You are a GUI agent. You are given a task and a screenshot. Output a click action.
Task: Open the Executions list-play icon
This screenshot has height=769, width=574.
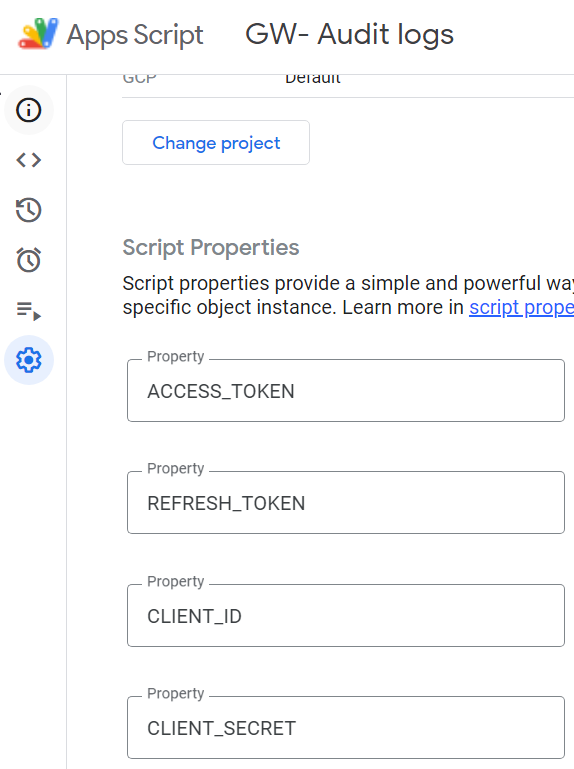28,310
